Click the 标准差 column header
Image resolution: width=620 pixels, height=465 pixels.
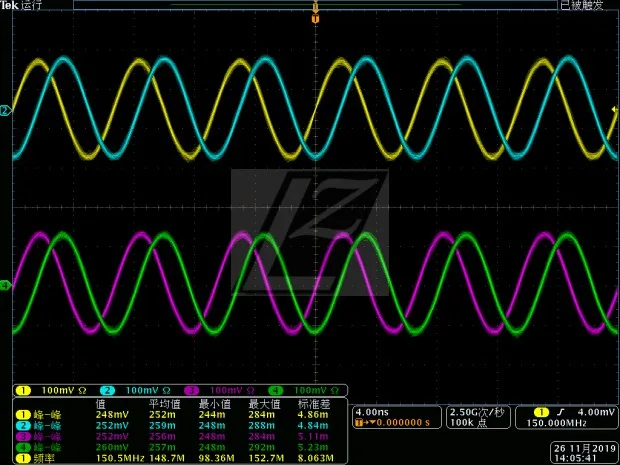coord(314,404)
